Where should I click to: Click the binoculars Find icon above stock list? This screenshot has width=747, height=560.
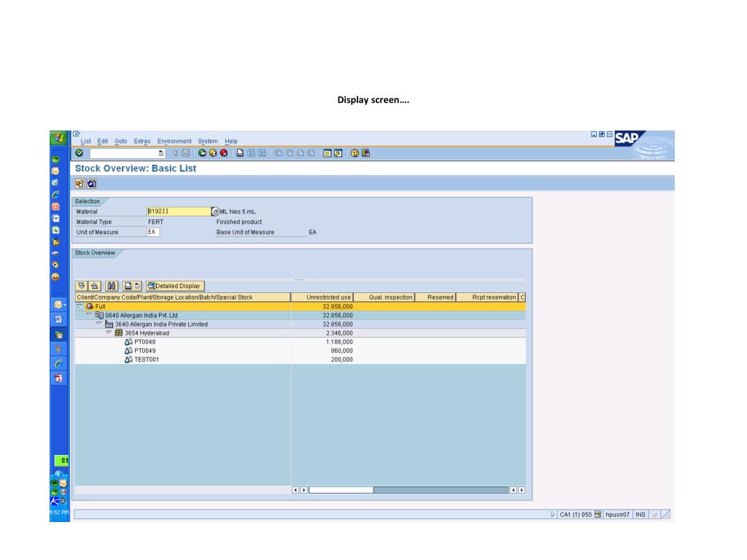[112, 286]
